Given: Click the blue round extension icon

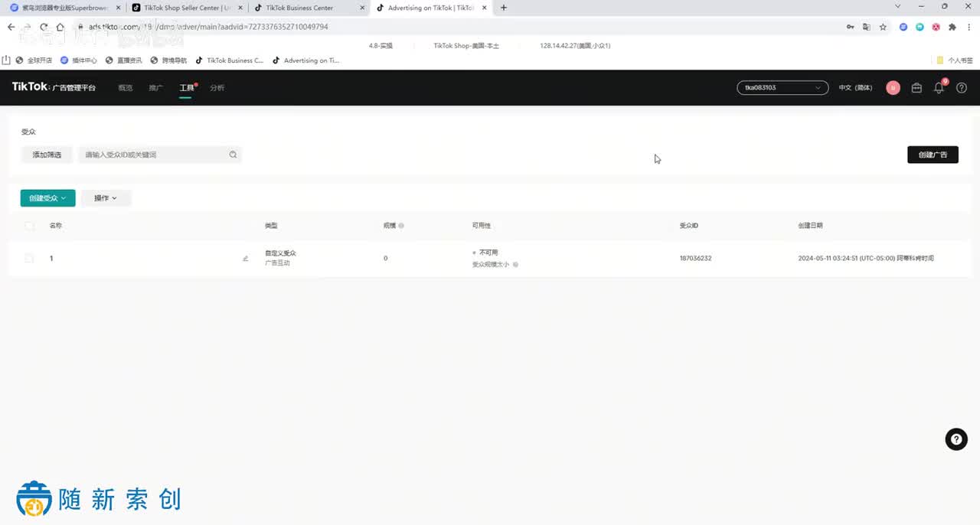Looking at the screenshot, I should coord(903,27).
